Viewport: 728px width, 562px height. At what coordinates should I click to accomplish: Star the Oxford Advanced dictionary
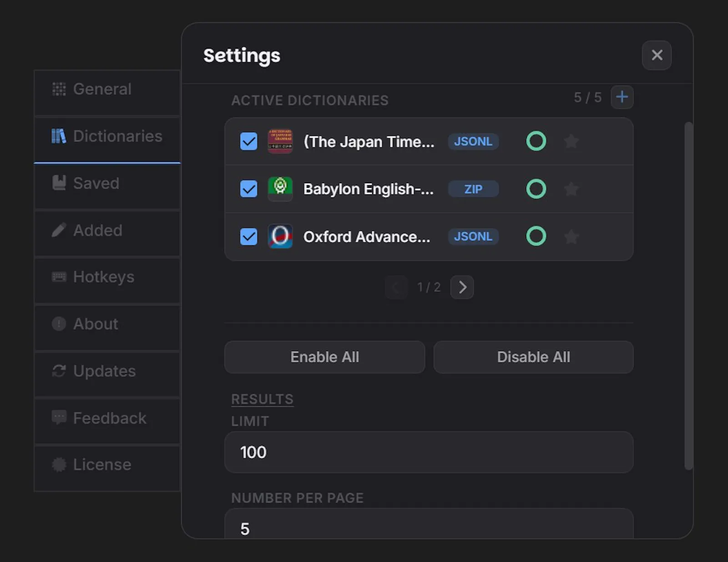(x=571, y=236)
